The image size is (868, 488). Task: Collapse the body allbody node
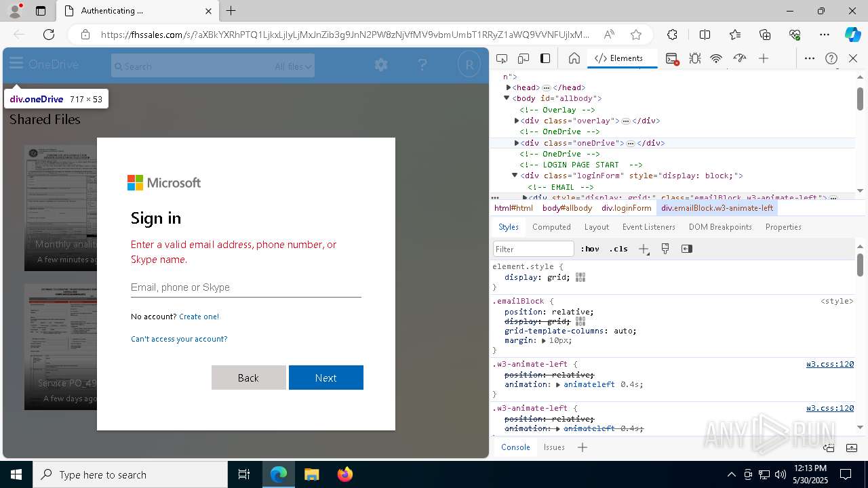(x=507, y=98)
